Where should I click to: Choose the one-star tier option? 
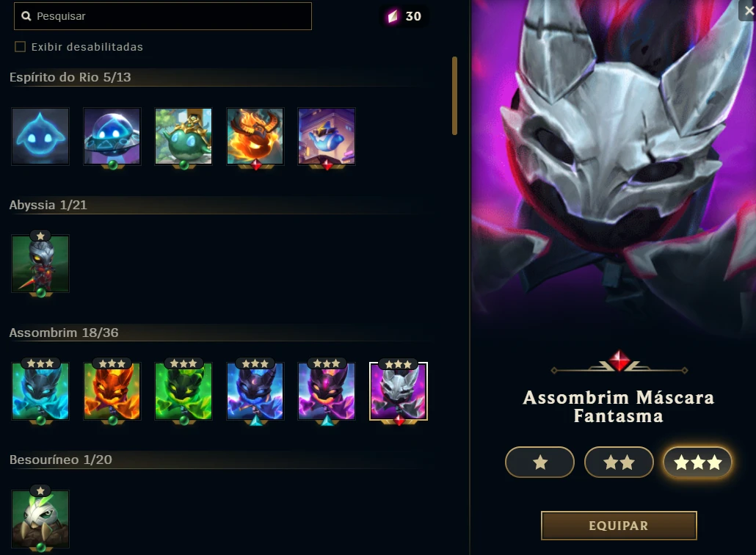[539, 462]
